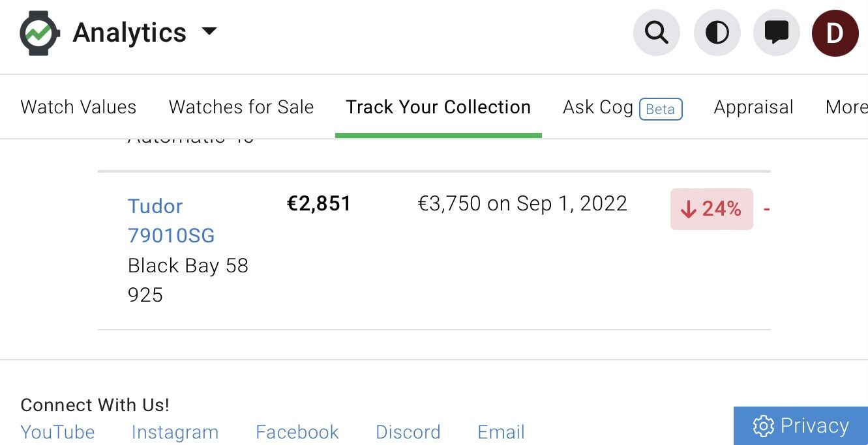Select the Track Your Collection tab
Screen dimensions: 868x445
click(438, 107)
